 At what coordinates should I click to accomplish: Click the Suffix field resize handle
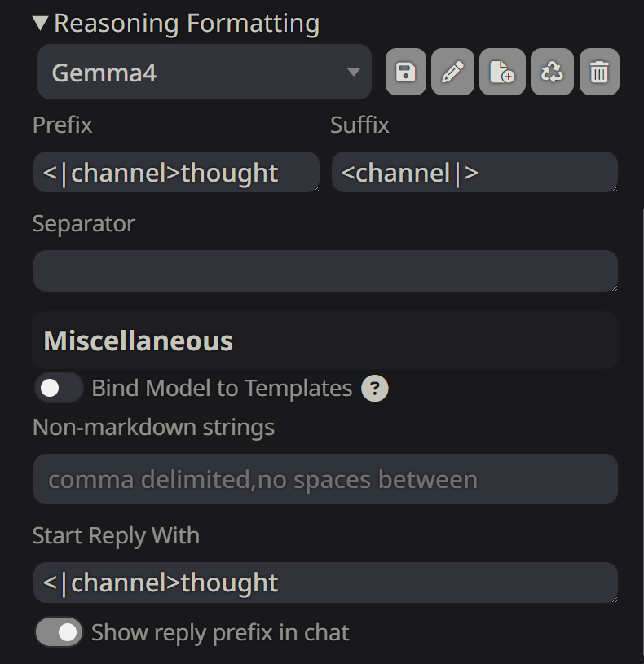point(613,188)
